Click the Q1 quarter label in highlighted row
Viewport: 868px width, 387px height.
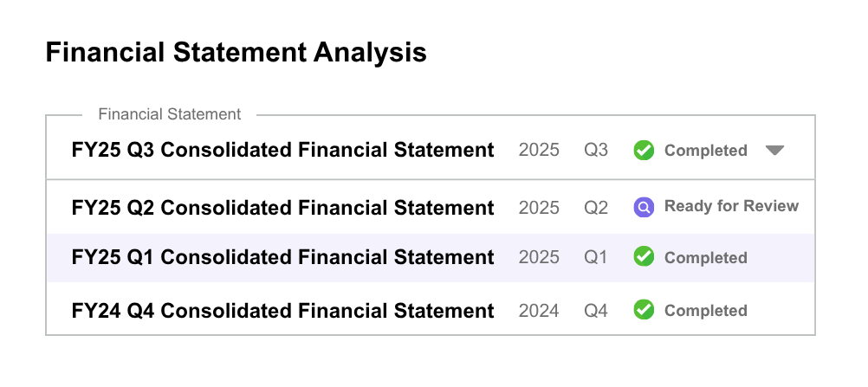(596, 258)
